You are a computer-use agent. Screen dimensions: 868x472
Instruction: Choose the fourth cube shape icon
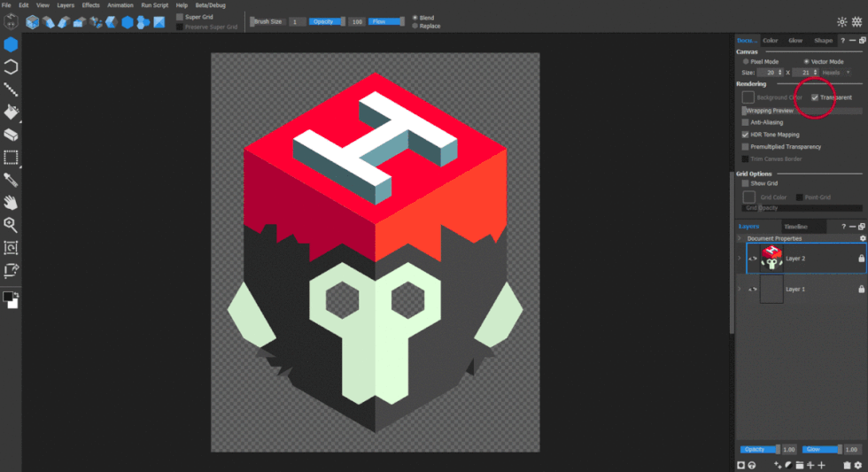click(80, 22)
